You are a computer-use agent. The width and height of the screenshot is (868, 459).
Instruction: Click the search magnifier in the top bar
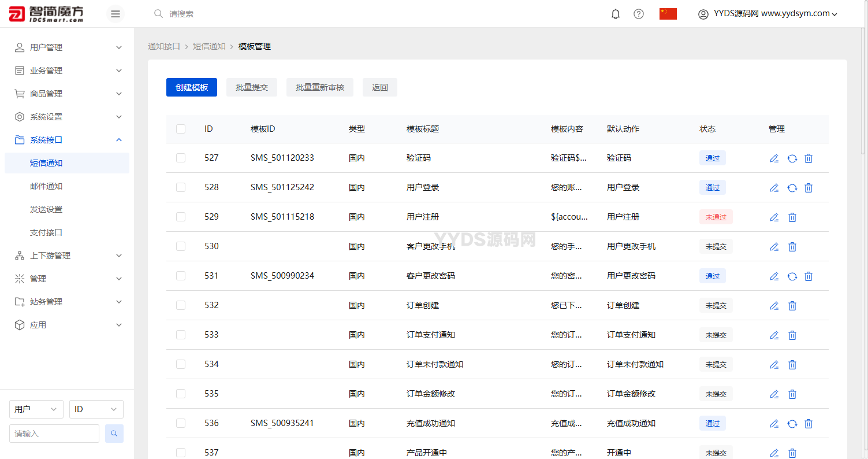pos(158,13)
